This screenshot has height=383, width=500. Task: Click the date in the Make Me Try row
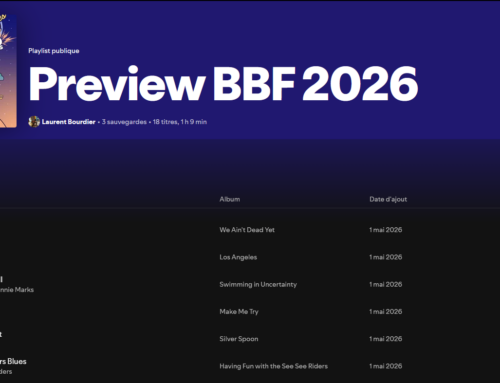tap(385, 312)
